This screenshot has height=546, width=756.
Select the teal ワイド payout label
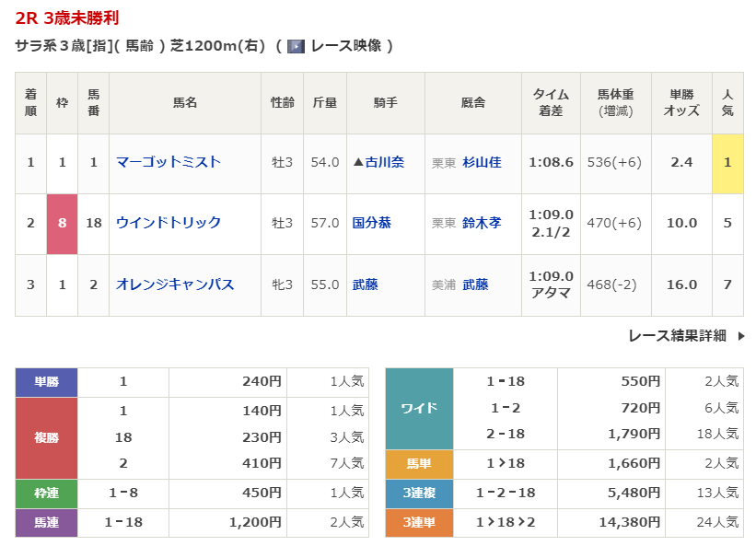[419, 408]
